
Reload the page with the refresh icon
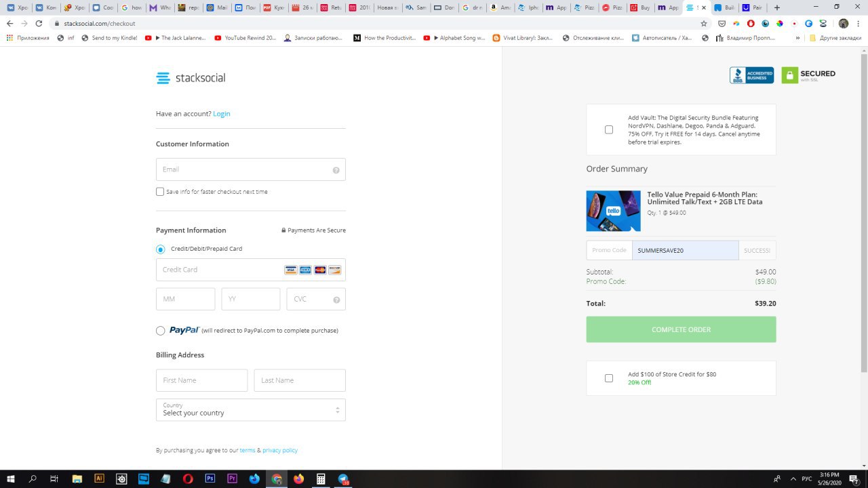tap(39, 23)
